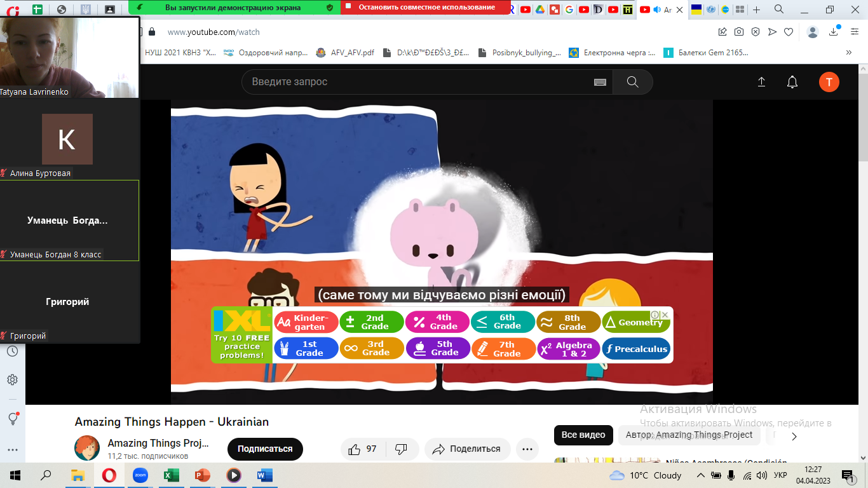Click the YouTube upload video icon
The width and height of the screenshot is (868, 488).
point(761,82)
